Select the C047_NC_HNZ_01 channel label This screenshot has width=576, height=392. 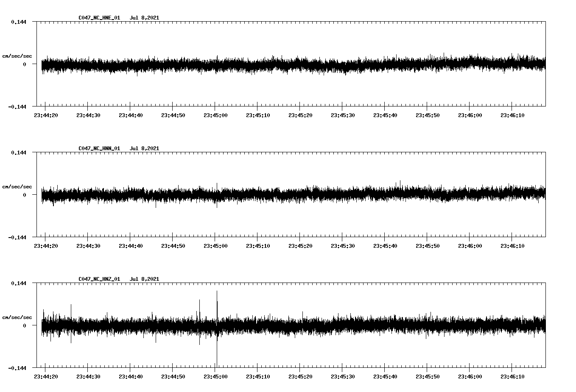(98, 279)
